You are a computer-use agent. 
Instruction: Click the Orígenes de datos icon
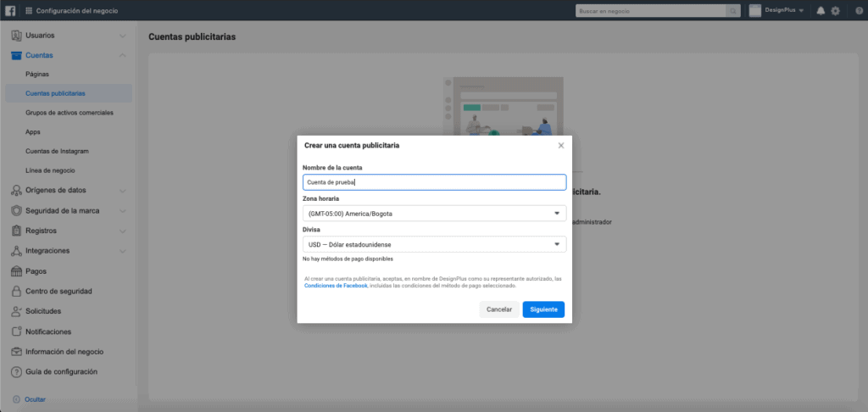pos(17,191)
